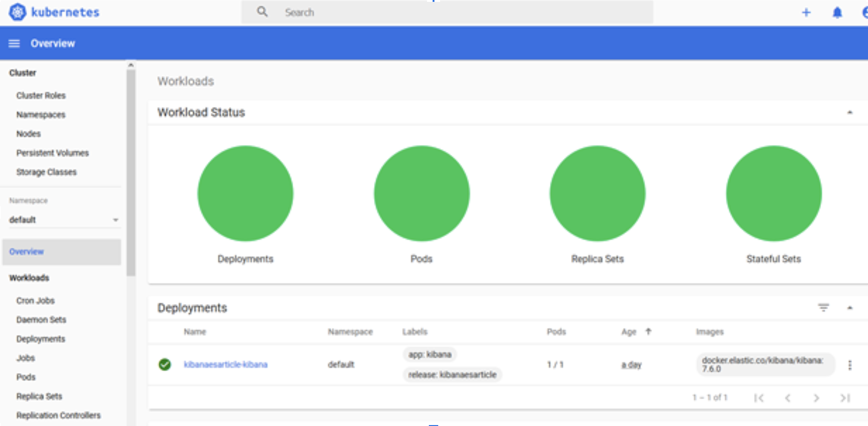Screen dimensions: 868x426
Task: Collapse the Workload Status section
Action: pyautogui.click(x=849, y=113)
